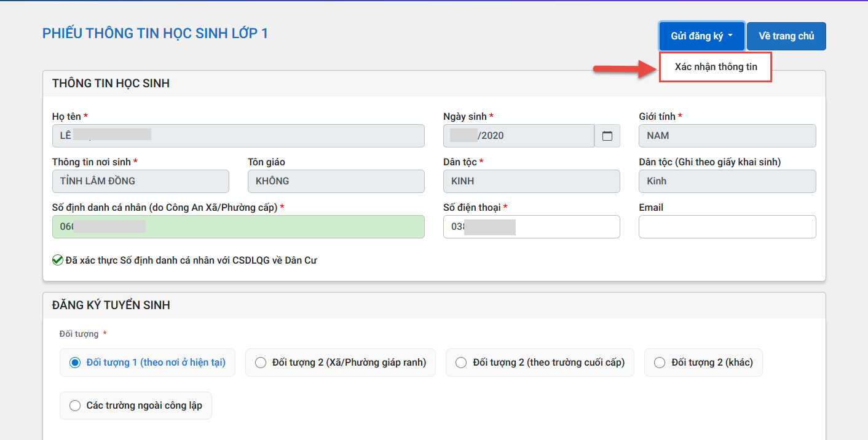The width and height of the screenshot is (868, 440).
Task: Click the Đã xác thực Số định danh message
Action: (185, 260)
